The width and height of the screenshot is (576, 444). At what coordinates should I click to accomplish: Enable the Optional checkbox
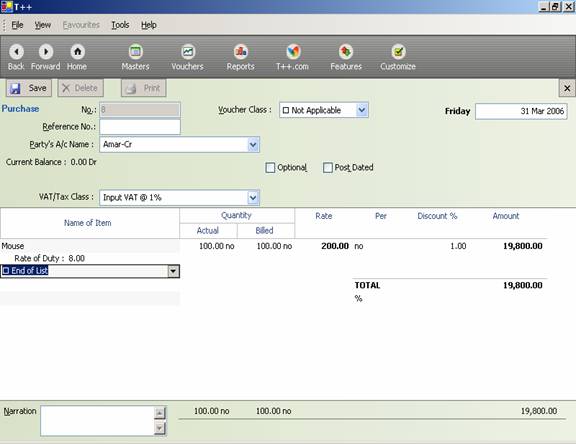(270, 168)
